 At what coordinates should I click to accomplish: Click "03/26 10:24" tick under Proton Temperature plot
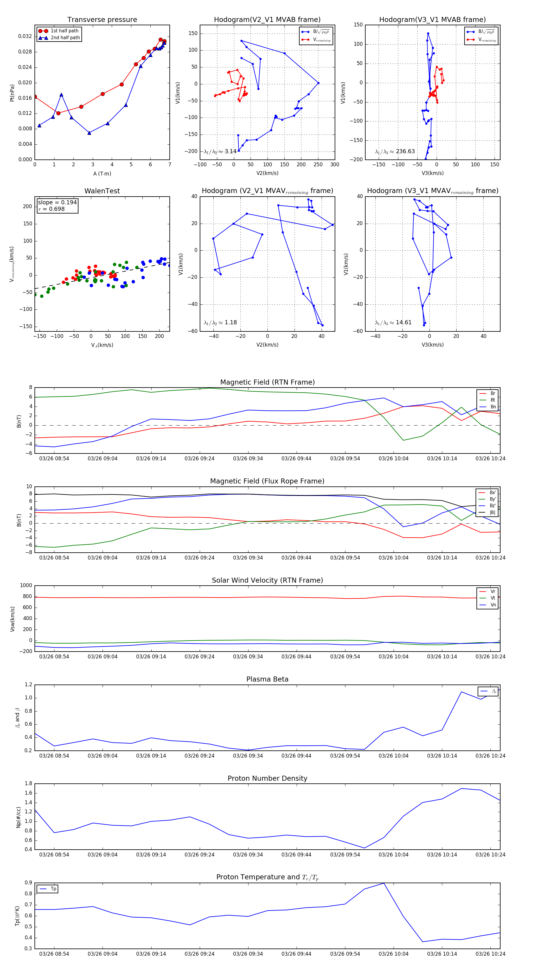click(490, 954)
